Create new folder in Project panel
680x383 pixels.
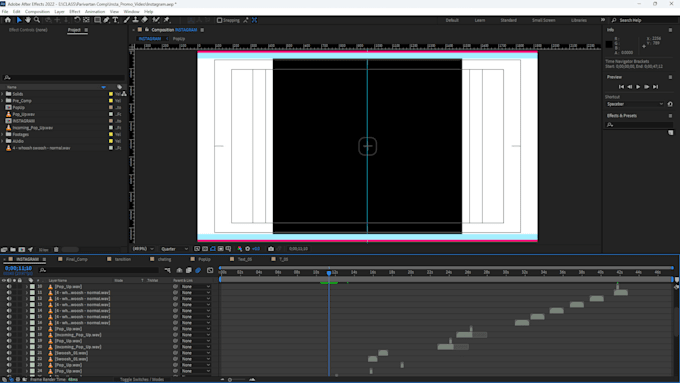13,249
